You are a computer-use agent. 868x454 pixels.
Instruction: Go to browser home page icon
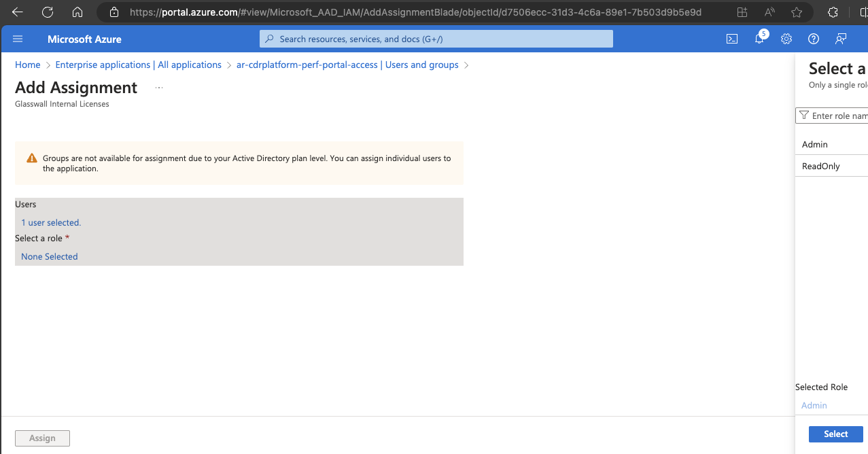[x=77, y=12]
